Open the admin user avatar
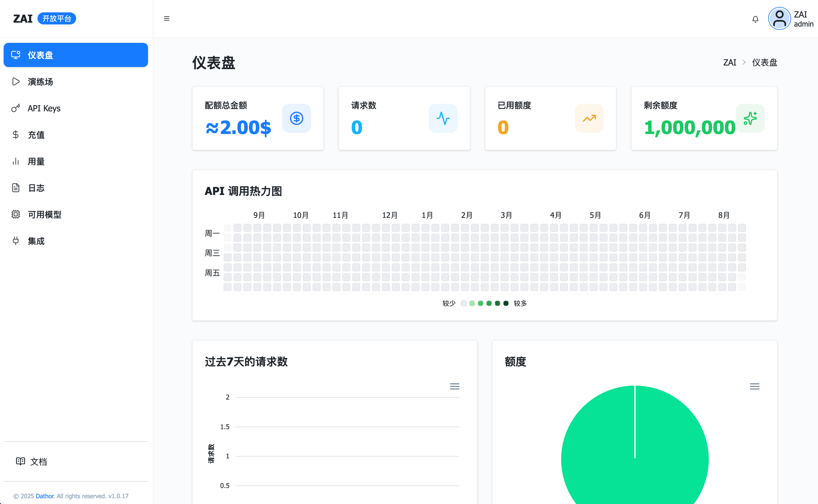The image size is (818, 504). click(x=779, y=19)
